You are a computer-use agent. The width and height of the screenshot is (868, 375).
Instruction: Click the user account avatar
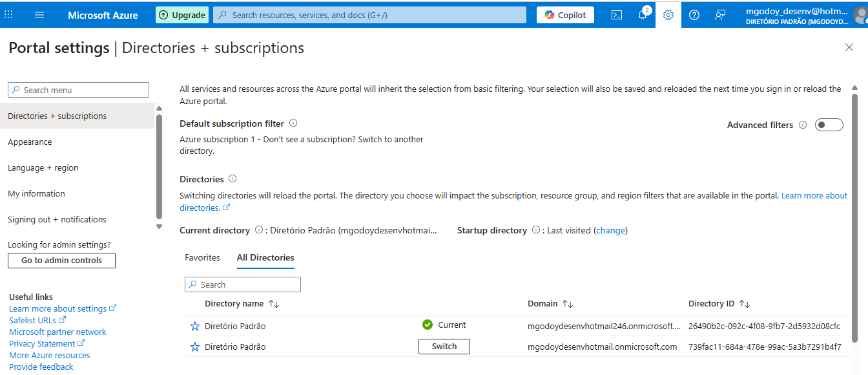tap(860, 16)
